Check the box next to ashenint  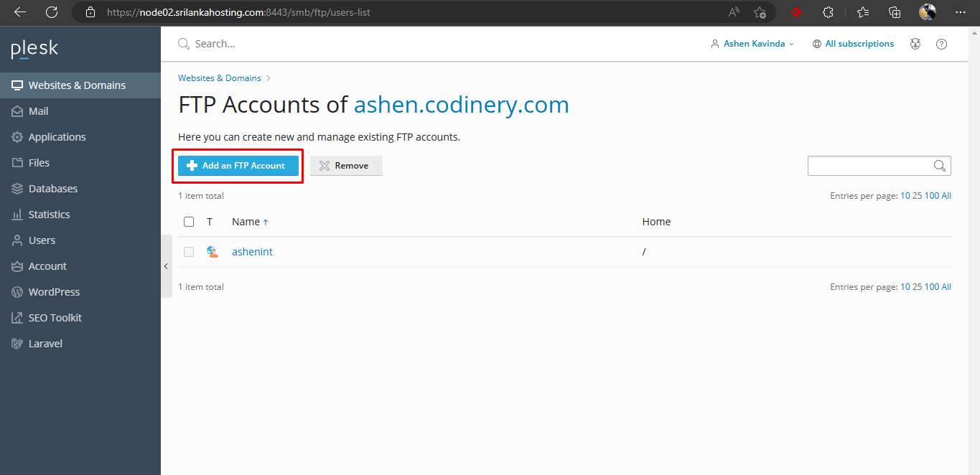pos(189,252)
